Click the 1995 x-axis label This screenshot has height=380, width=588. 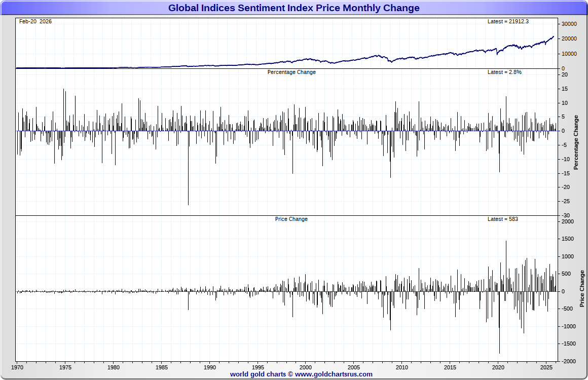tap(258, 367)
